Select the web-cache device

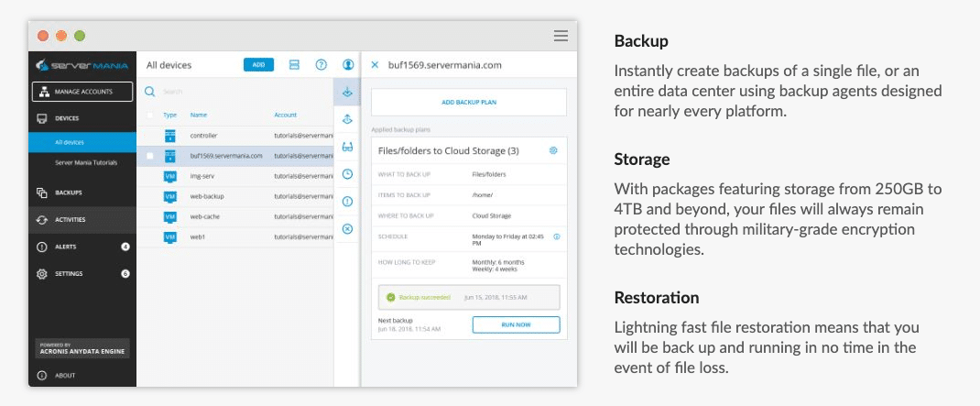pos(235,216)
